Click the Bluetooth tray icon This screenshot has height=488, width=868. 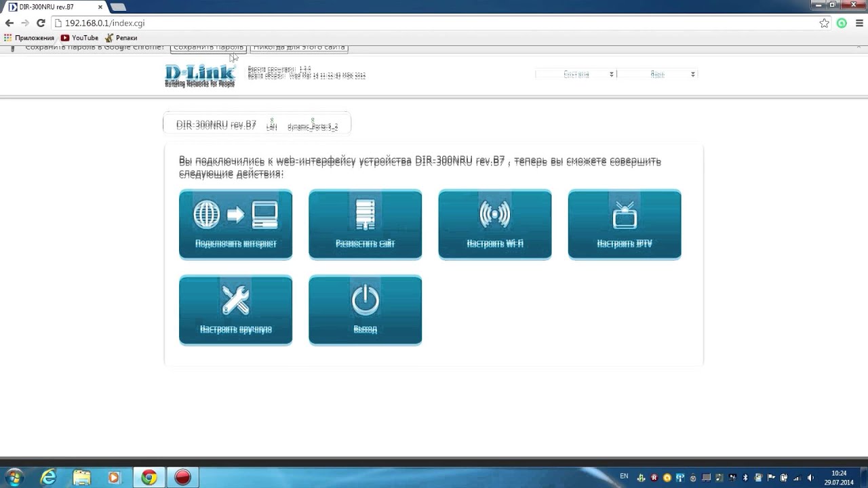pyautogui.click(x=745, y=477)
